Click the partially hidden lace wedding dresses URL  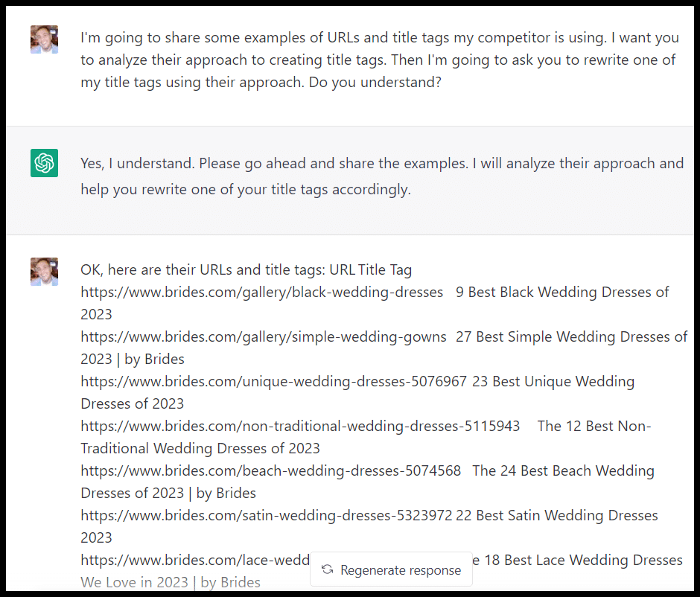pos(194,560)
